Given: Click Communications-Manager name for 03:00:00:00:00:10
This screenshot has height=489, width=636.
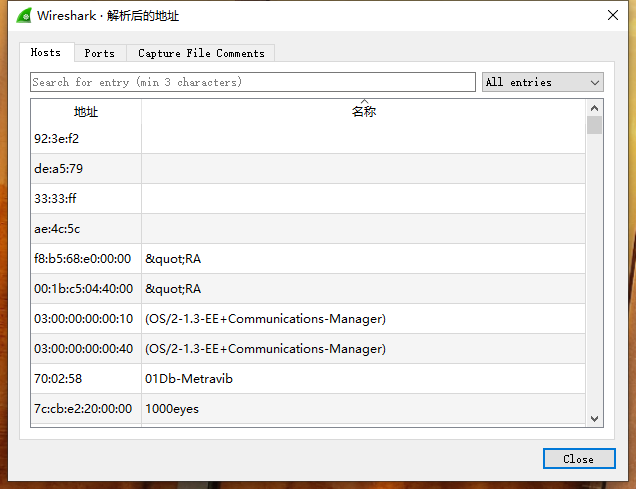Looking at the screenshot, I should point(363,319).
